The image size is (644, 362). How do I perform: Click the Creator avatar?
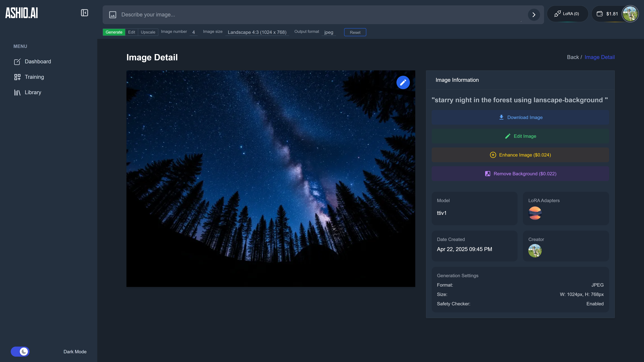point(535,251)
